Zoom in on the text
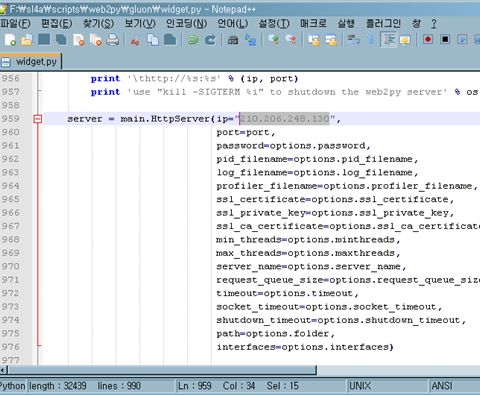Screen dimensions: 480x395 click(274, 40)
